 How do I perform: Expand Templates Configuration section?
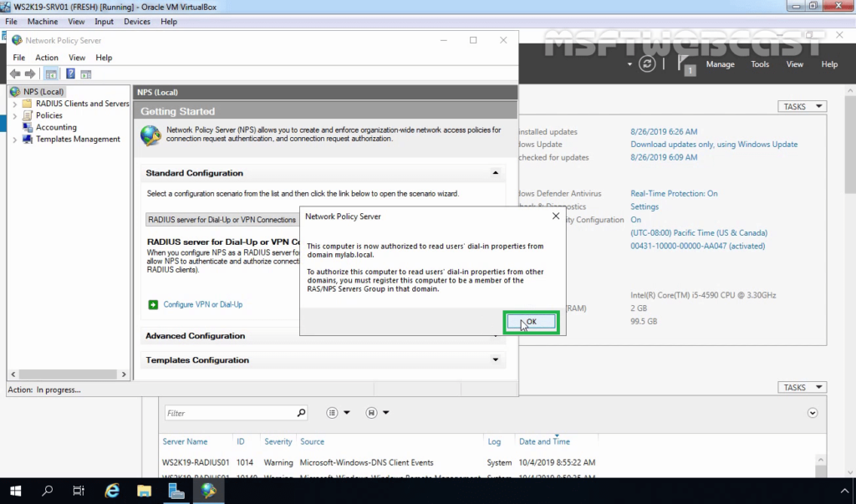[495, 360]
